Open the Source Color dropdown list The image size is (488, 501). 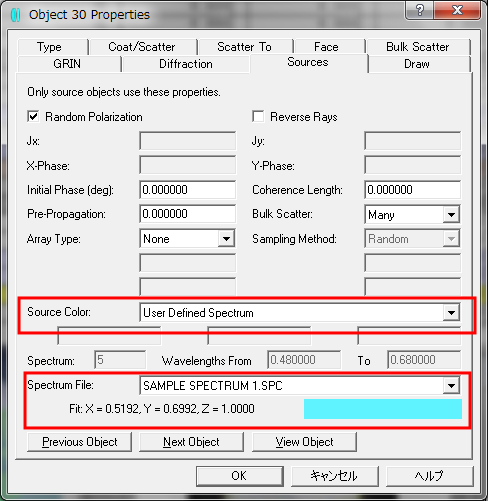[x=451, y=313]
